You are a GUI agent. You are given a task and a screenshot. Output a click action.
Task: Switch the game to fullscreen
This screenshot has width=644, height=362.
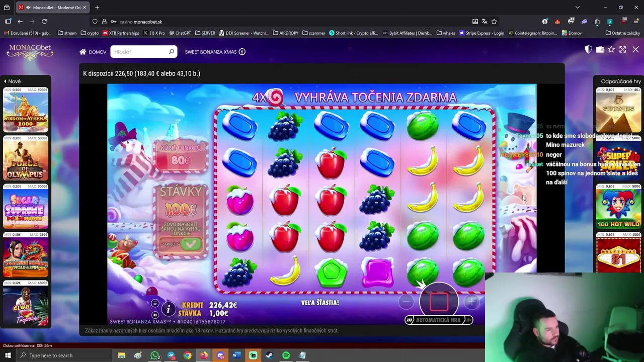click(623, 49)
